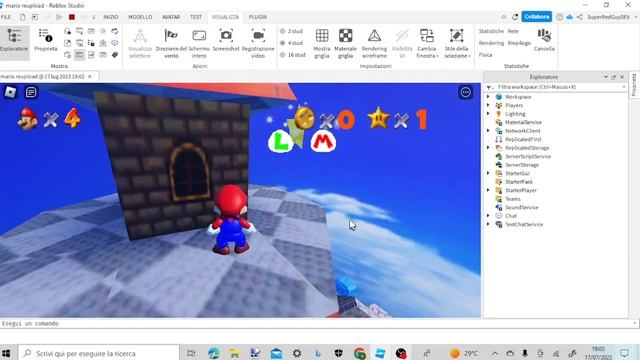The image size is (640, 360).
Task: Click the Filtra workspace search field
Action: tap(559, 87)
